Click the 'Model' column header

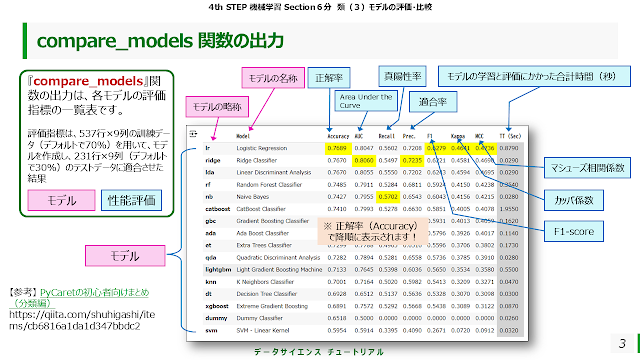tap(243, 136)
